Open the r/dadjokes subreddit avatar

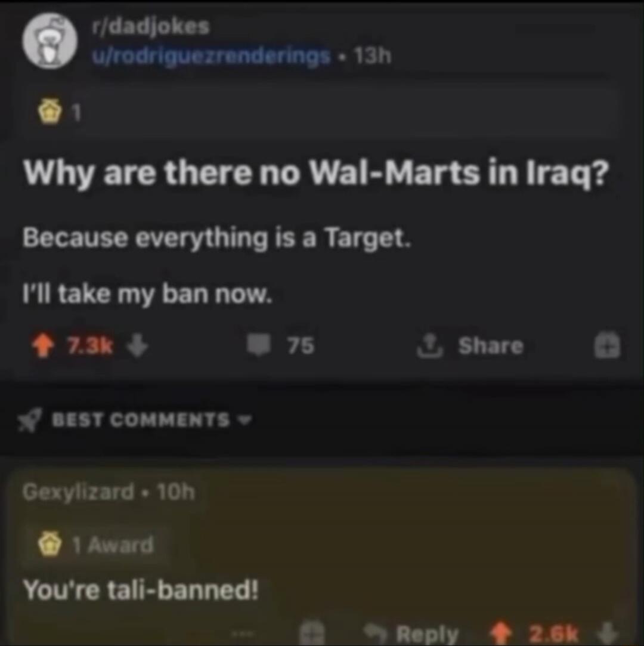(50, 41)
